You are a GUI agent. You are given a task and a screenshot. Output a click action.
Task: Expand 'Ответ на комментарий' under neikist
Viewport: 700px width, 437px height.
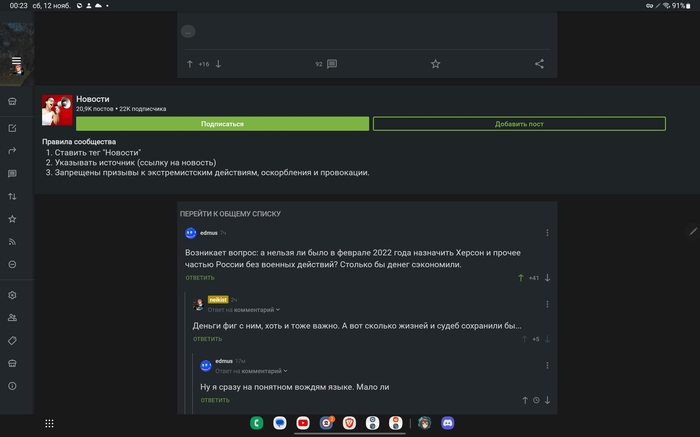pos(245,310)
